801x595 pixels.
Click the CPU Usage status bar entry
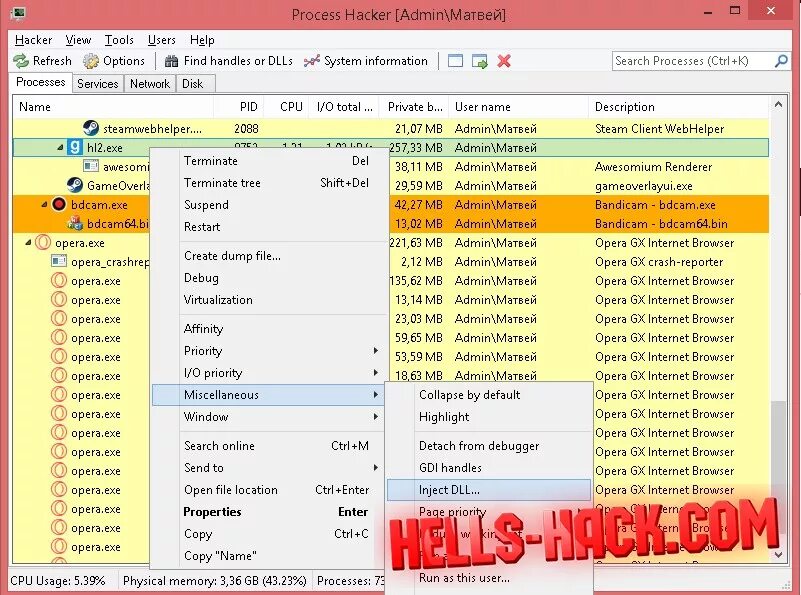[58, 581]
